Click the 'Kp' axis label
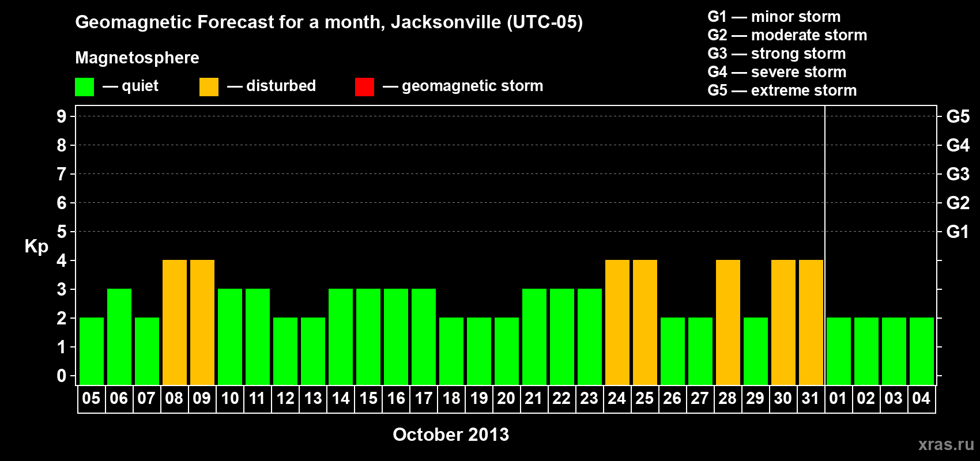980x461 pixels. point(36,247)
